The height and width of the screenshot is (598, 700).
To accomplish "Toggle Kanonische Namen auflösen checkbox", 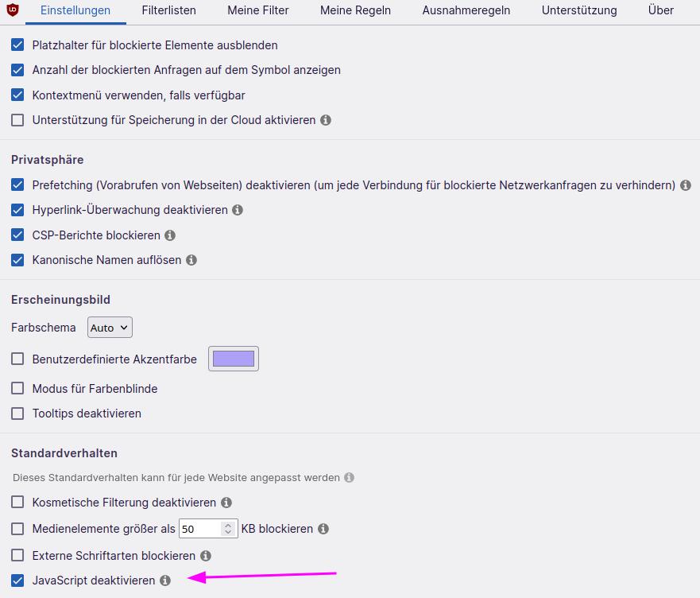I will (17, 260).
